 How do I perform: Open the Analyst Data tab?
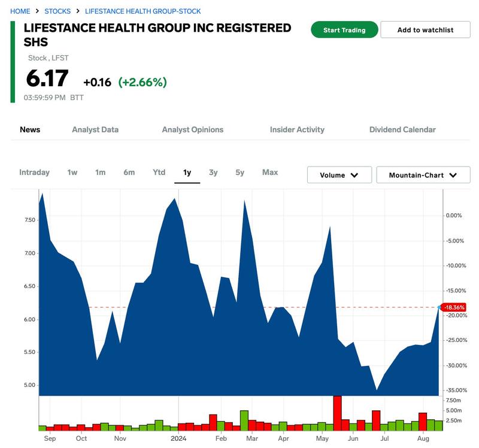click(x=95, y=129)
